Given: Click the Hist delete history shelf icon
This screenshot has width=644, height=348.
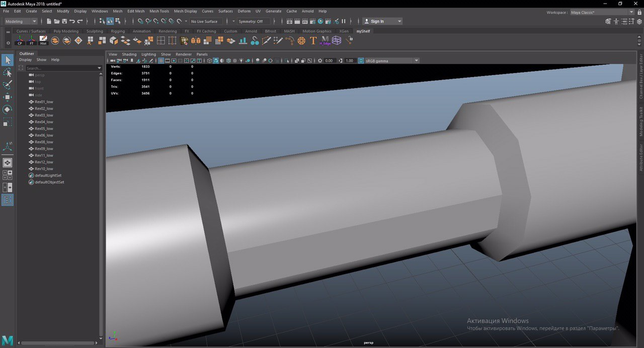Looking at the screenshot, I should click(x=43, y=41).
